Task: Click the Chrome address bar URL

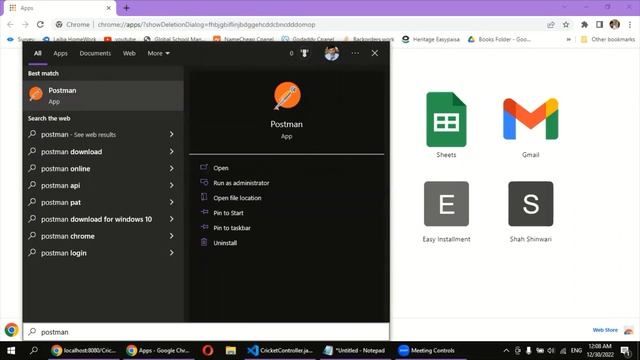Action: (x=206, y=24)
